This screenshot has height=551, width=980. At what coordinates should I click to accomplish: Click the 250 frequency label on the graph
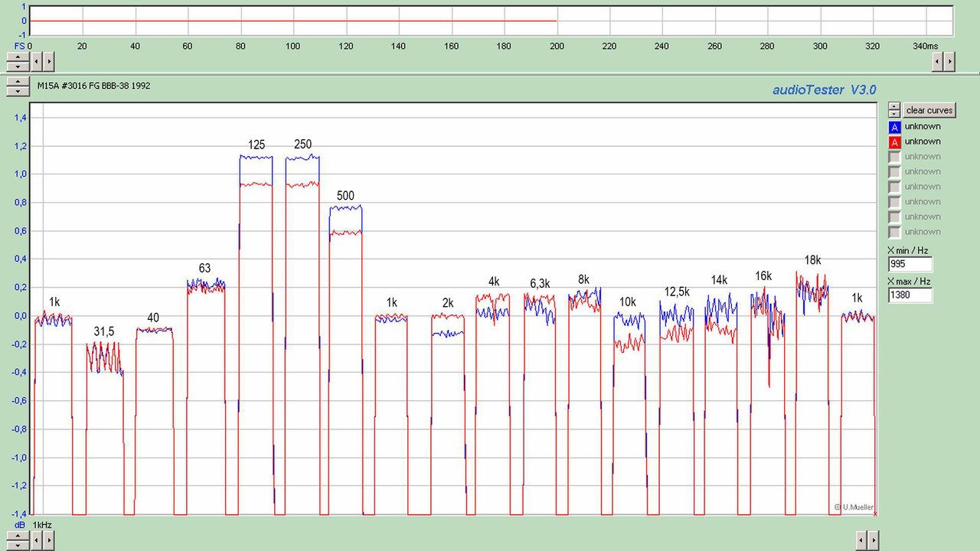point(302,145)
